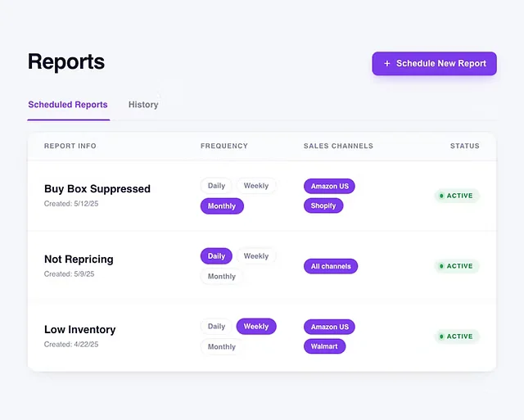Select Daily frequency for Low Inventory
Viewport: 524px width, 420px height.
point(216,327)
